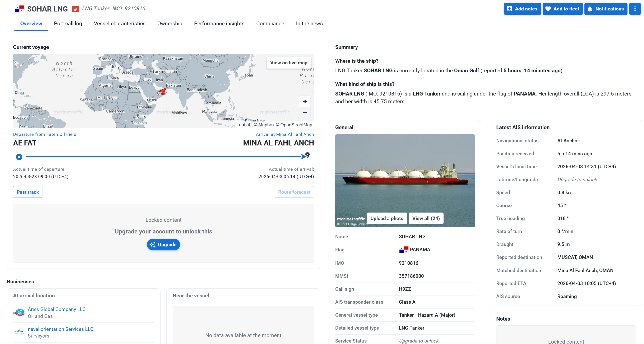Zoom out on the voyage map
This screenshot has height=344, width=644.
point(305,112)
